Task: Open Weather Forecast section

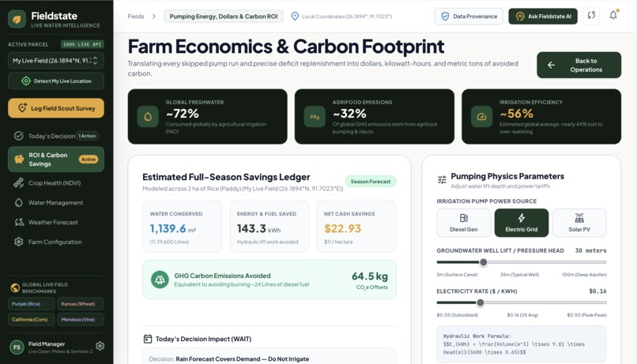Action: [x=56, y=222]
